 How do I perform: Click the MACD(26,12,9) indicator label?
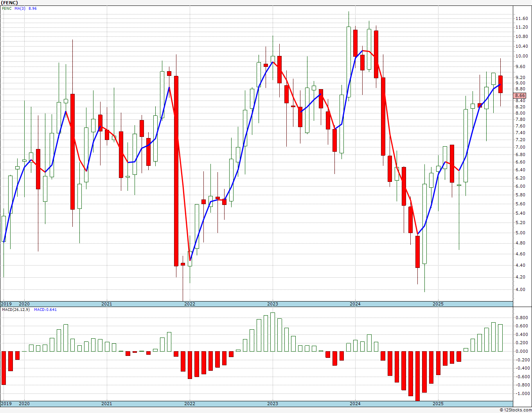point(16,310)
